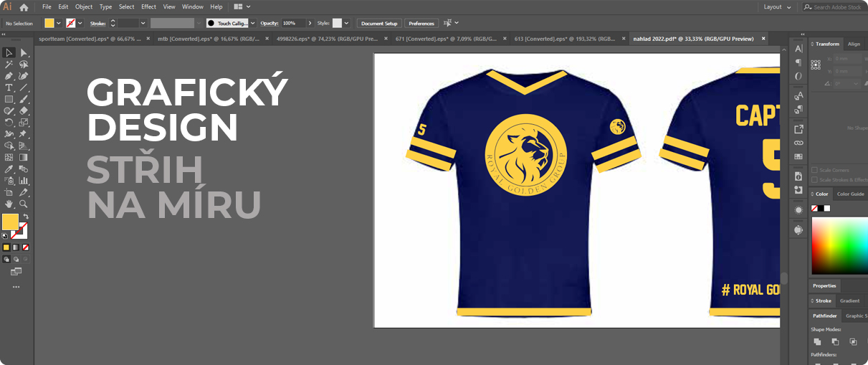The image size is (868, 365).
Task: Open the Effect menu
Action: coord(148,6)
